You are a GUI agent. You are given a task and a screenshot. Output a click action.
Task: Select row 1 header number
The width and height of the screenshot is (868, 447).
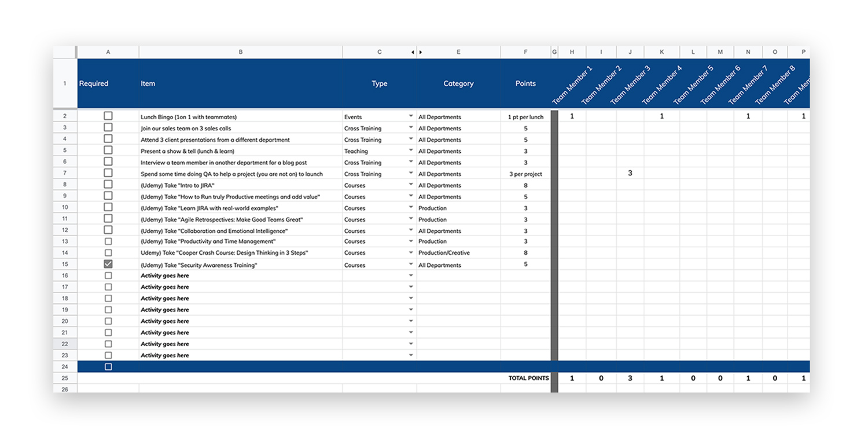click(65, 83)
